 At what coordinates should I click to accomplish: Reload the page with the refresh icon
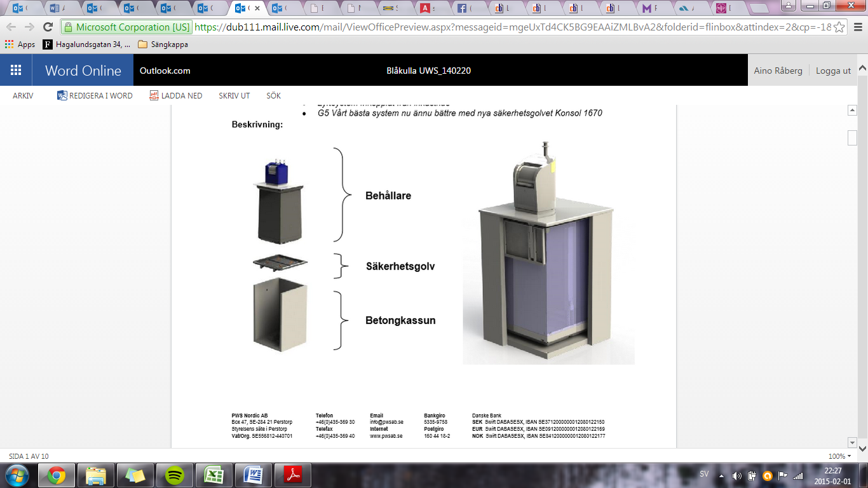48,27
